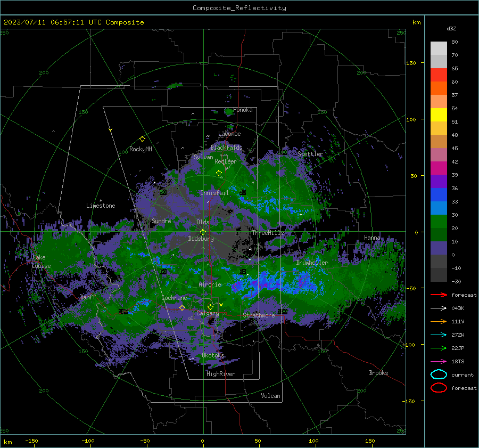Click the Calgary city label
Viewport: 479px width, 448px height.
pos(208,313)
